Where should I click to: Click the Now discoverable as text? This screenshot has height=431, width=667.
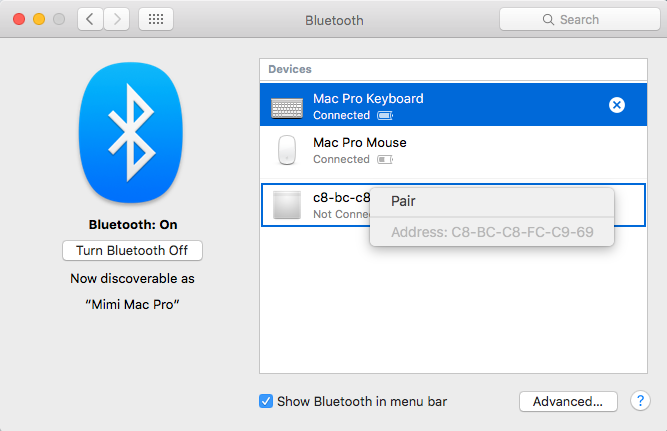point(132,279)
